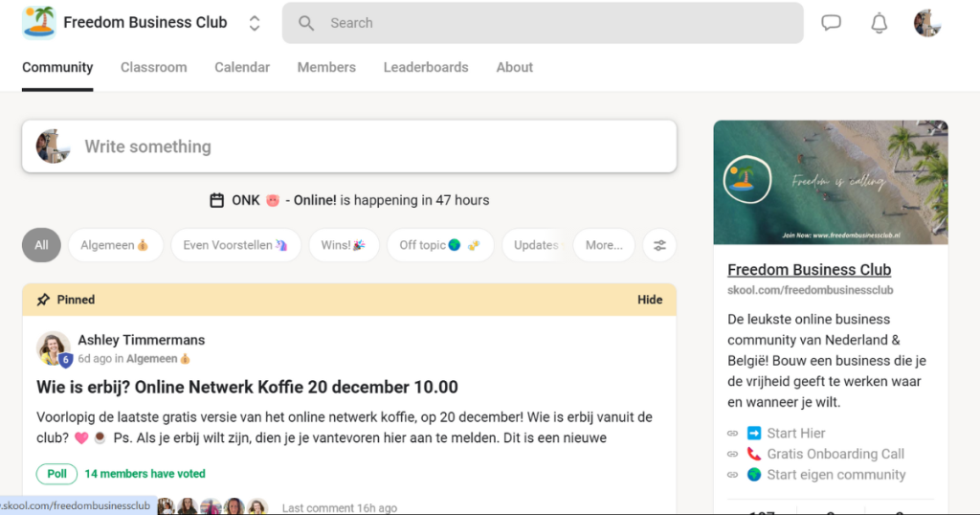
Task: Hide the pinned posts section
Action: [650, 300]
